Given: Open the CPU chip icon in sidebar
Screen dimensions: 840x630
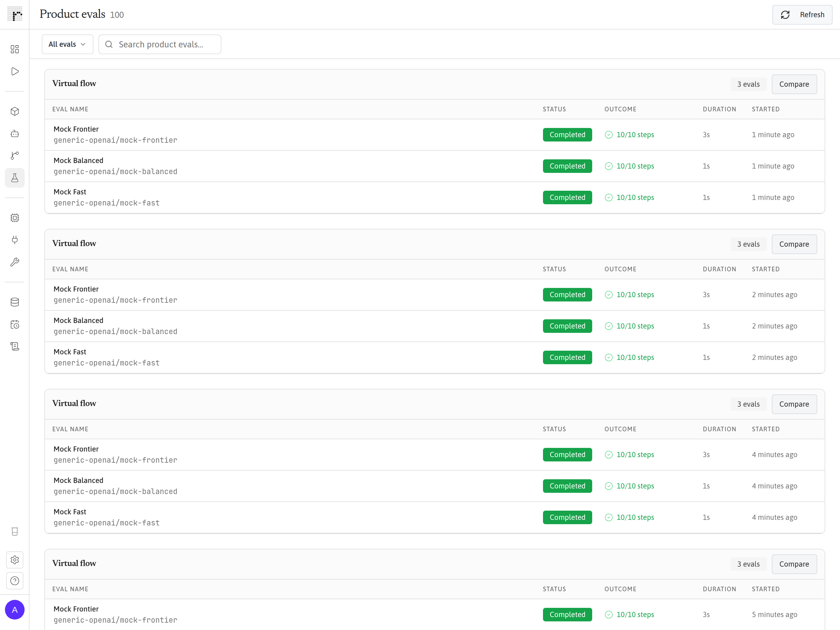Looking at the screenshot, I should point(14,218).
